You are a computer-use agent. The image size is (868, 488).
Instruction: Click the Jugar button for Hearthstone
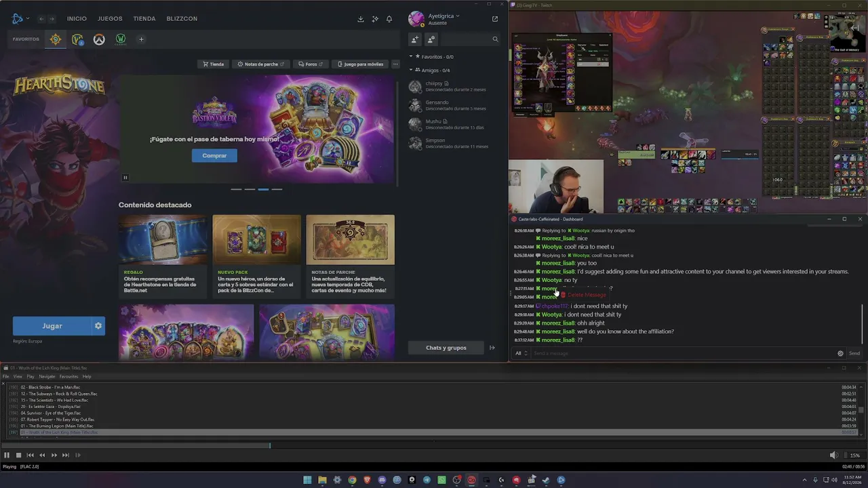pos(52,326)
